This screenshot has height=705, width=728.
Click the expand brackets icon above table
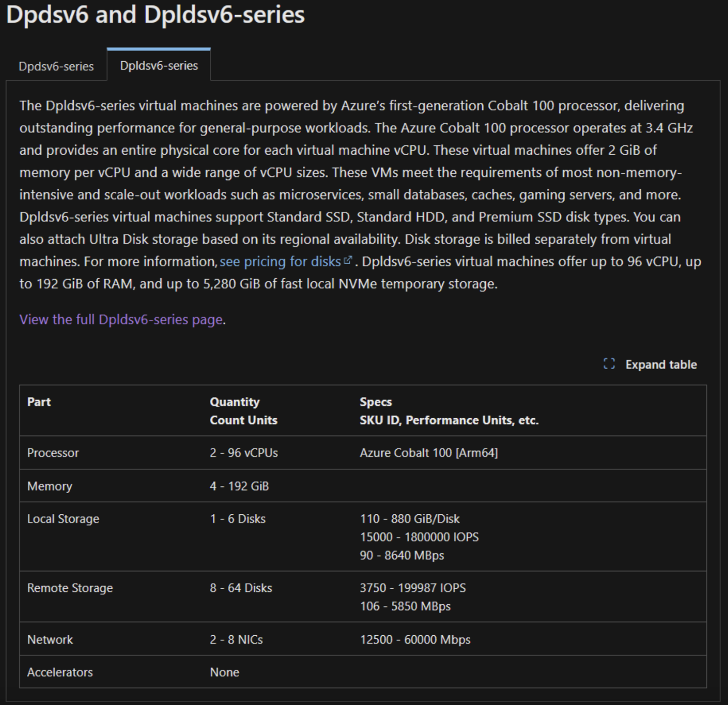pos(609,364)
